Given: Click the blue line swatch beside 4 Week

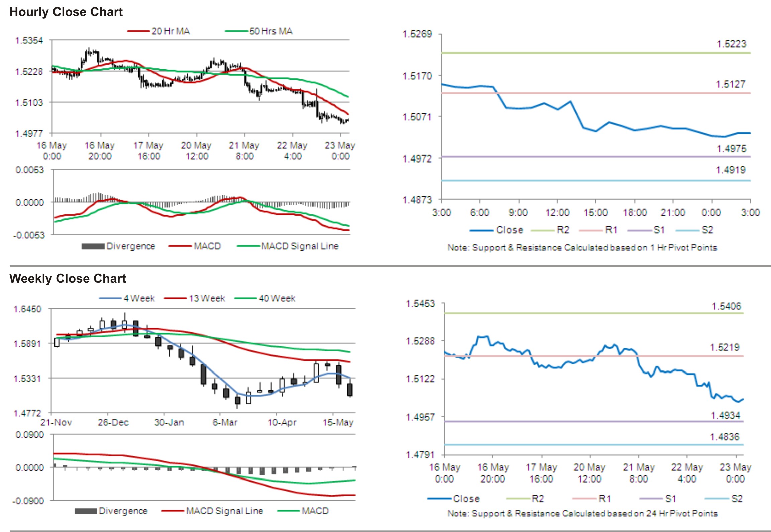Looking at the screenshot, I should [x=110, y=298].
